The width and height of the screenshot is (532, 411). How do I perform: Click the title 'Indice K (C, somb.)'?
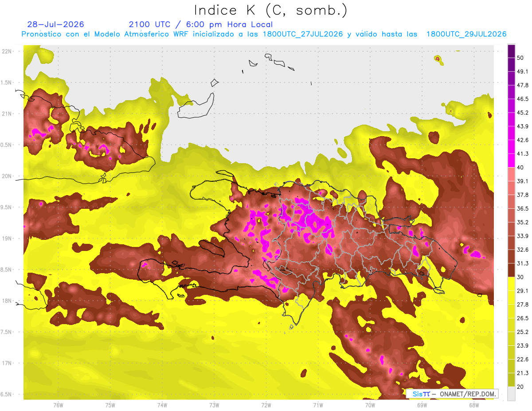pos(271,10)
